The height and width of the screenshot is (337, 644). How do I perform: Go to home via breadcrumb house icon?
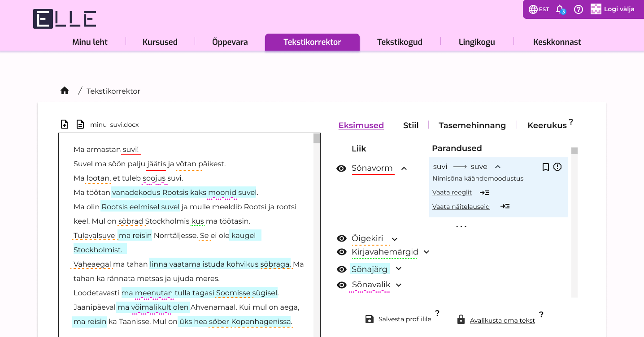pyautogui.click(x=65, y=91)
